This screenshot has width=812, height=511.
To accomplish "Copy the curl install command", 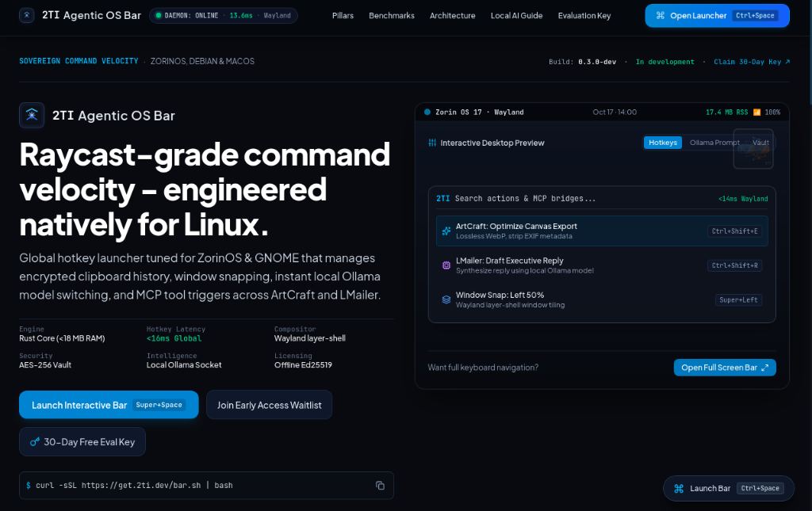I will [x=380, y=485].
